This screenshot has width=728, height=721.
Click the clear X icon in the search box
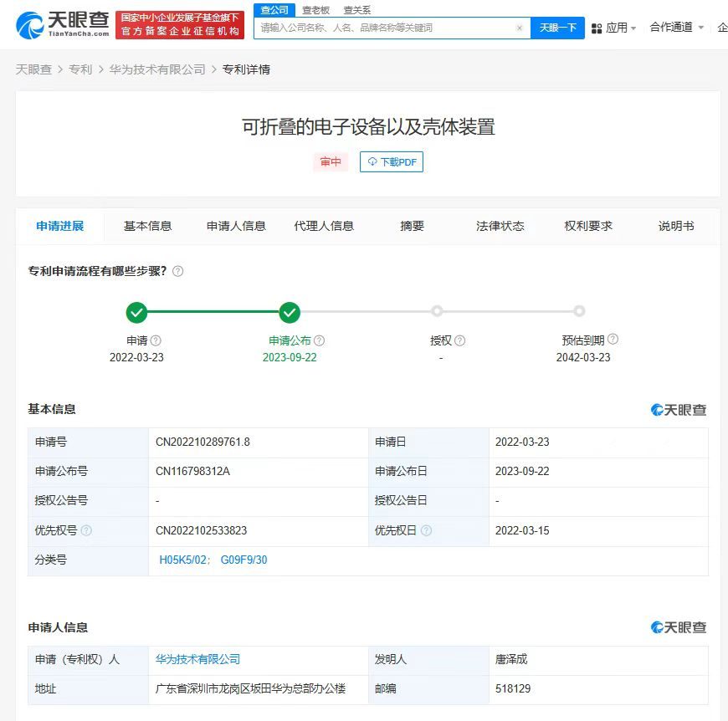520,28
